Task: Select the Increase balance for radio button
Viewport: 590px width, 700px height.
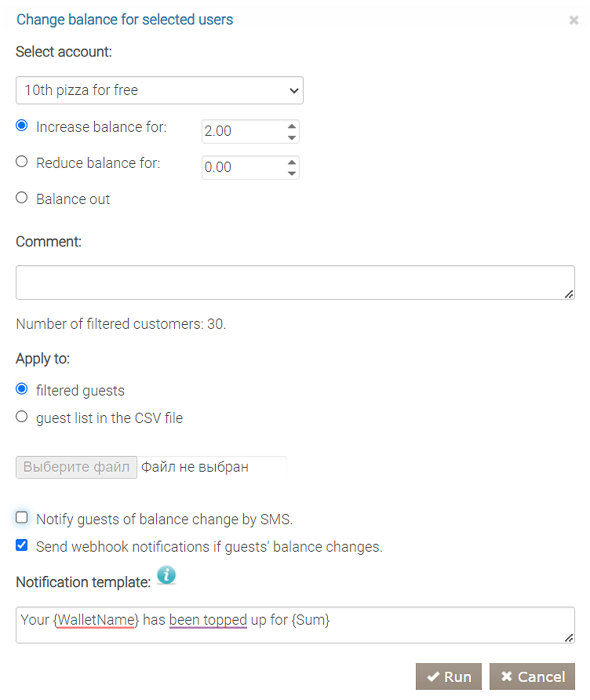Action: click(22, 126)
